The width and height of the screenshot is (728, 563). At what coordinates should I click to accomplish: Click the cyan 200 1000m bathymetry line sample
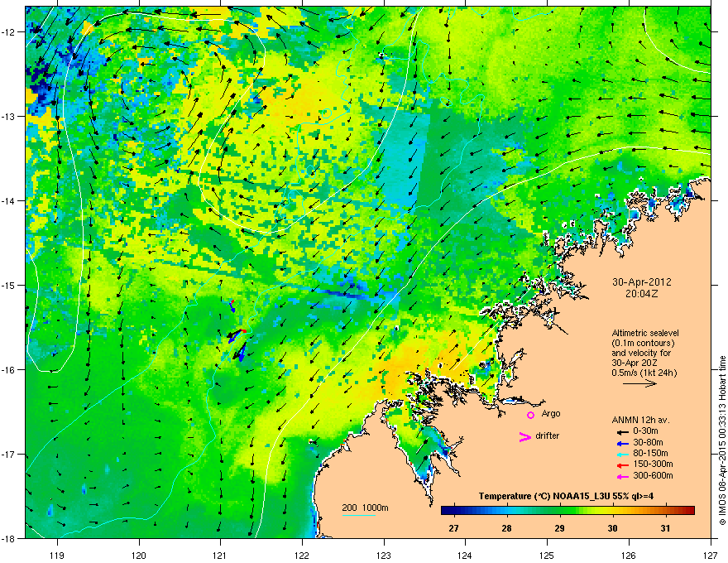coord(359,516)
